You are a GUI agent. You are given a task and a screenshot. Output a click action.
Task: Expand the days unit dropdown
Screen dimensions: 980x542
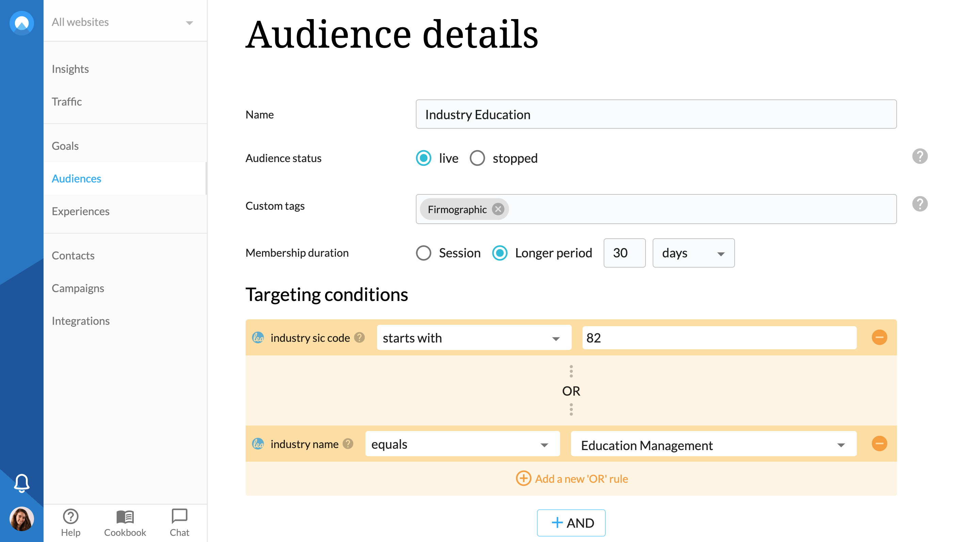(x=693, y=253)
